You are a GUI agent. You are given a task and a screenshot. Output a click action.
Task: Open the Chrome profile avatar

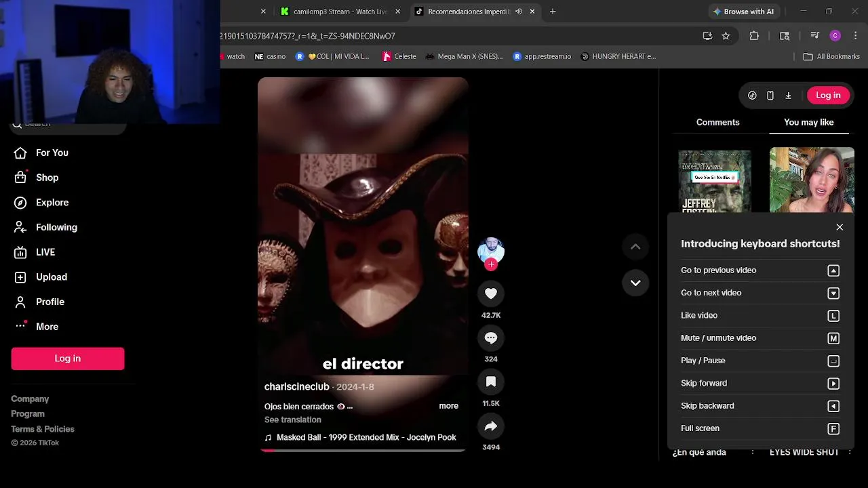coord(835,36)
